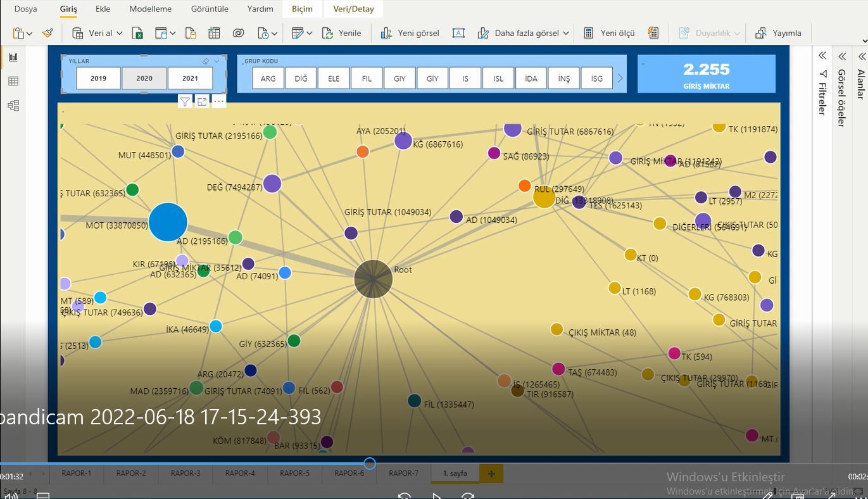This screenshot has height=499, width=868.
Task: Select 2021 in YILLAR slicer
Action: (190, 79)
